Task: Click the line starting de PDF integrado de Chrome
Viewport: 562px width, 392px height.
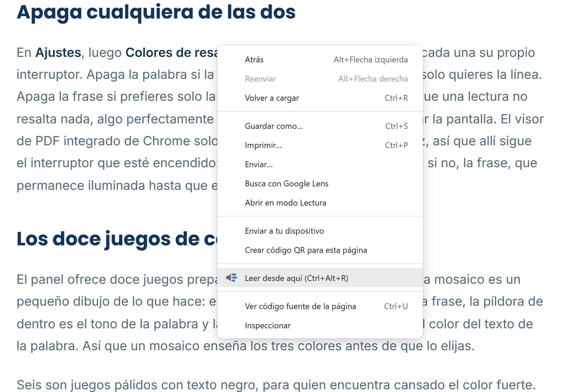Action: tap(117, 141)
